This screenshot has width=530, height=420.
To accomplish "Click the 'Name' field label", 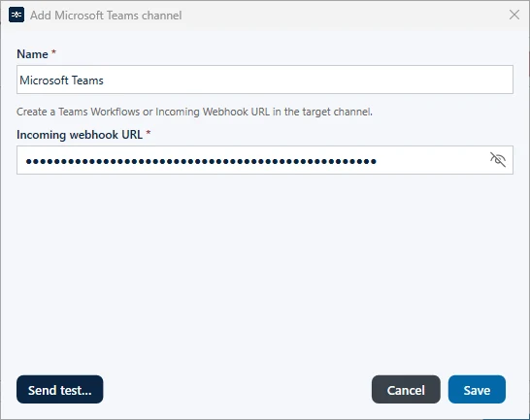I will (x=32, y=54).
